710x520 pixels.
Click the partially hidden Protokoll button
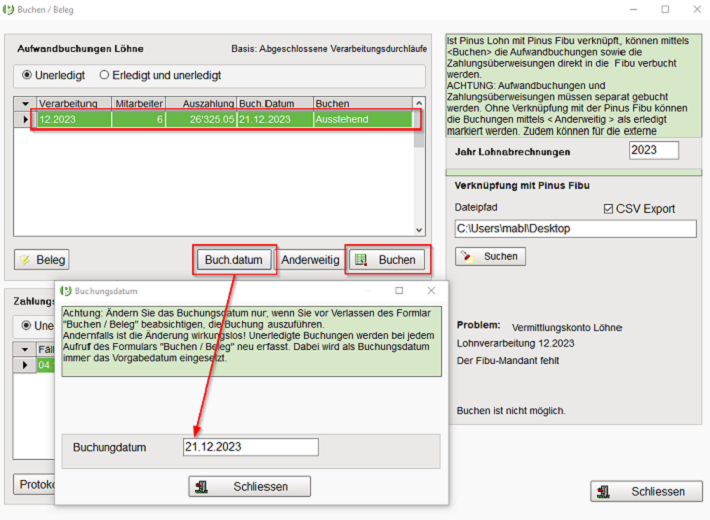pos(34,485)
